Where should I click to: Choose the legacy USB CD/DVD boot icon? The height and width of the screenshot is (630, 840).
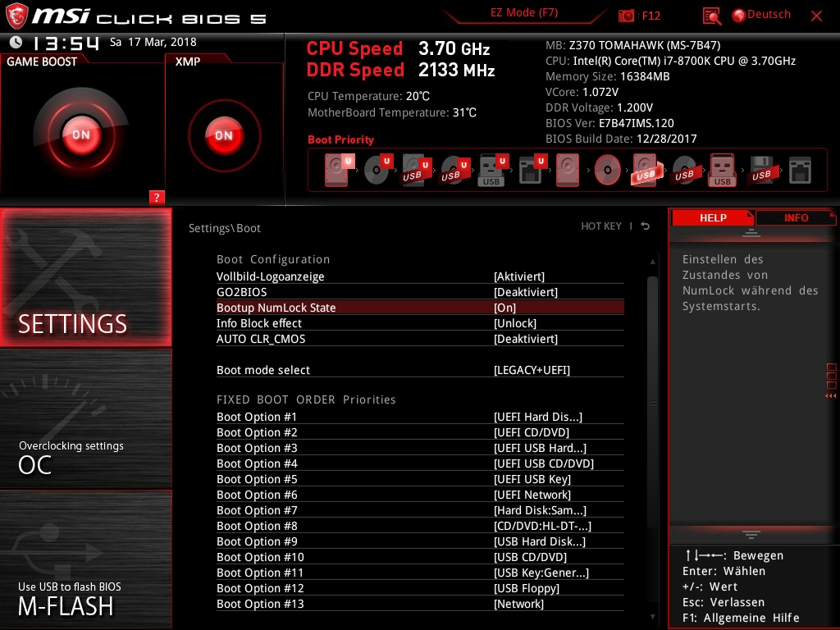(x=684, y=171)
